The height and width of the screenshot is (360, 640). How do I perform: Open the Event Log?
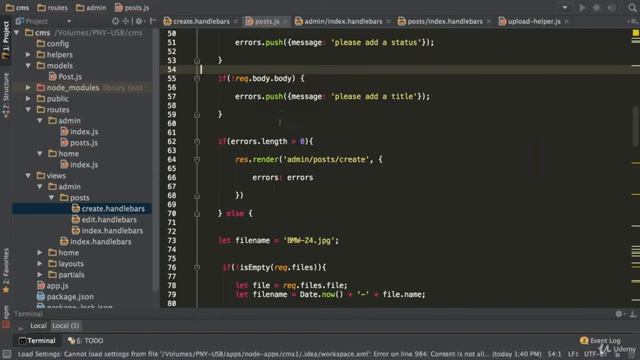pos(600,340)
